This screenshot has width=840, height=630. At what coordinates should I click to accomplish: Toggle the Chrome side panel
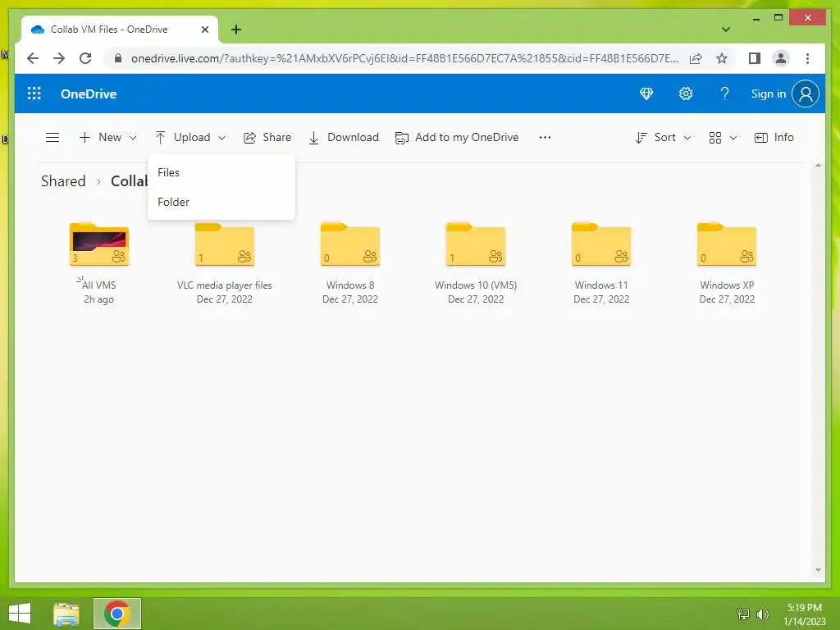coord(755,58)
